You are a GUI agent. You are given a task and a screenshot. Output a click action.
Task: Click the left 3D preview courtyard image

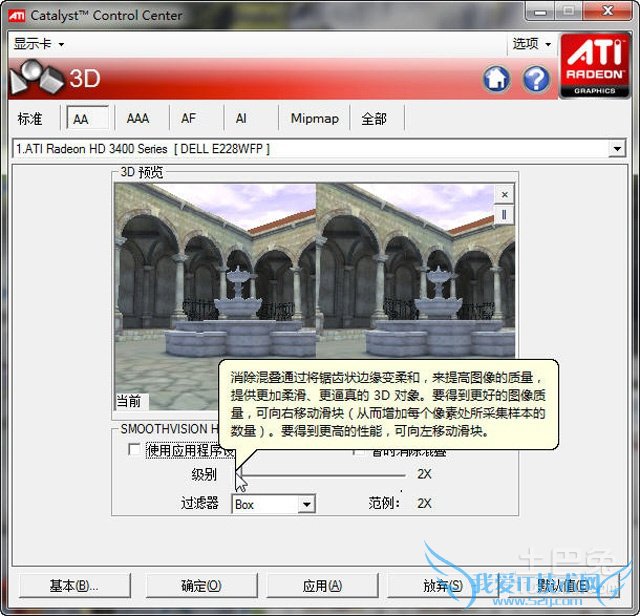click(215, 296)
